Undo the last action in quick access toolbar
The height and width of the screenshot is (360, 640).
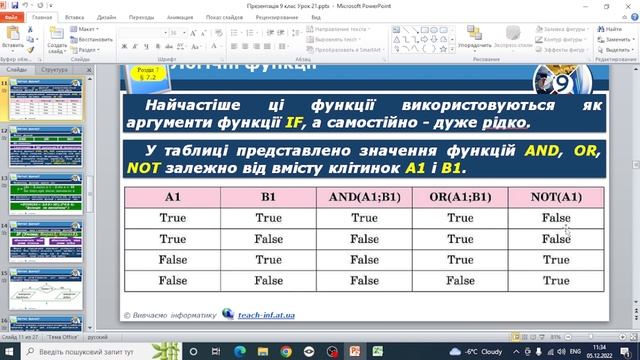coord(25,5)
